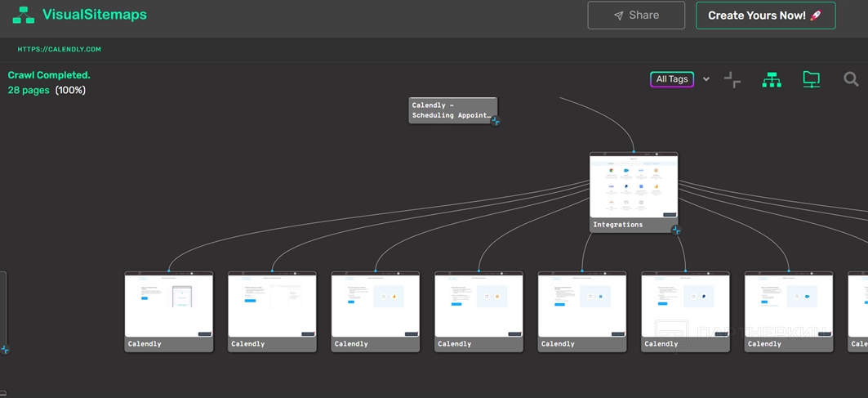Open the Integrations page thumbnail

click(634, 186)
